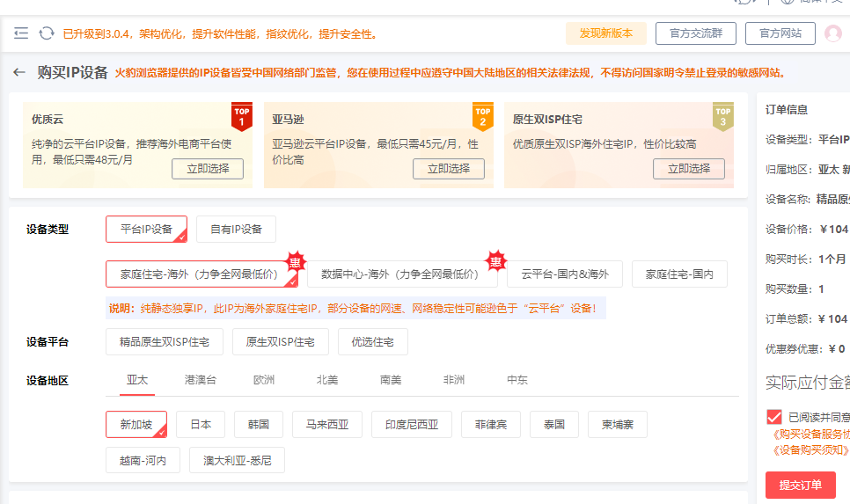Select 越南-河内 region
The image size is (850, 504).
[143, 460]
